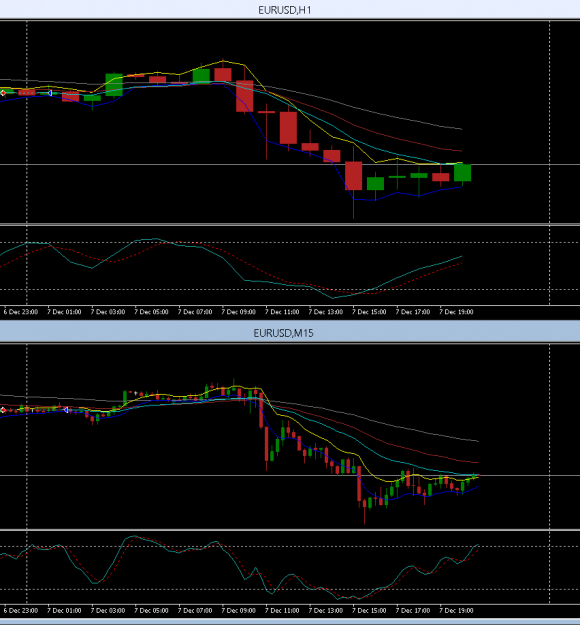Click '6 Dec 23:00' on H1 time axis

pos(21,312)
